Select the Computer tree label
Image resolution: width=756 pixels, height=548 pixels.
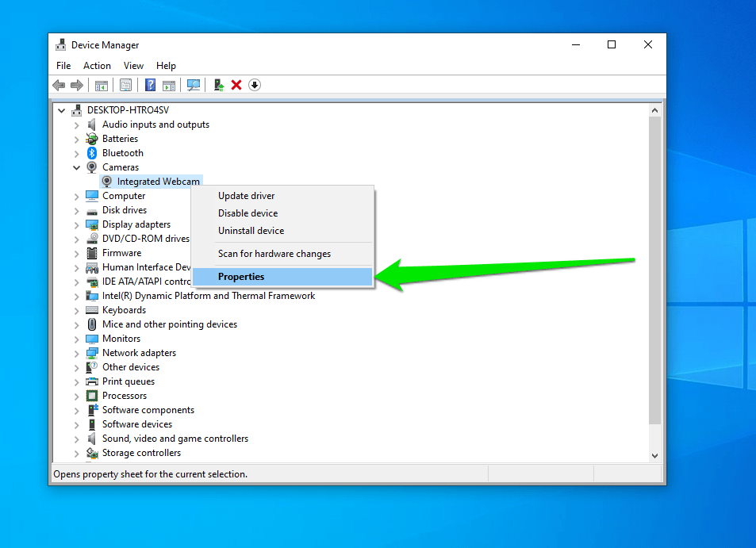click(124, 196)
